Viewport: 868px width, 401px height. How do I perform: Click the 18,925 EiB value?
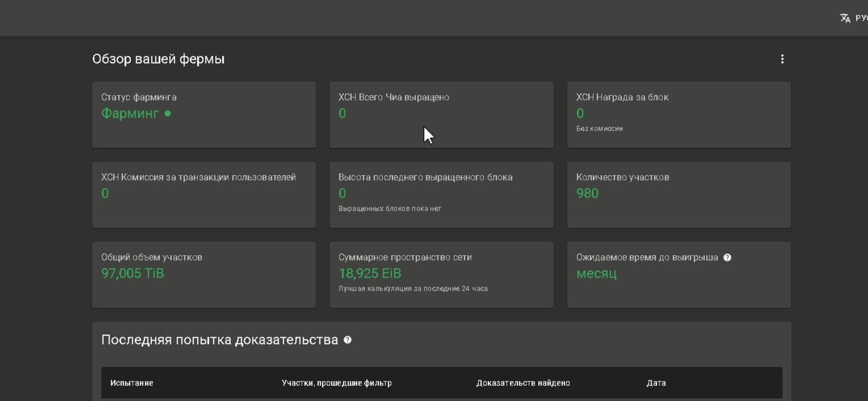pos(370,273)
